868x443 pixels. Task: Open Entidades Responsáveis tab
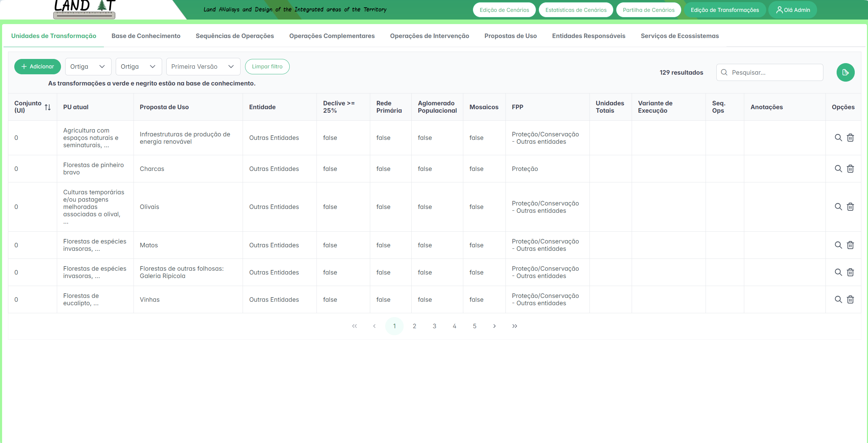click(x=588, y=36)
